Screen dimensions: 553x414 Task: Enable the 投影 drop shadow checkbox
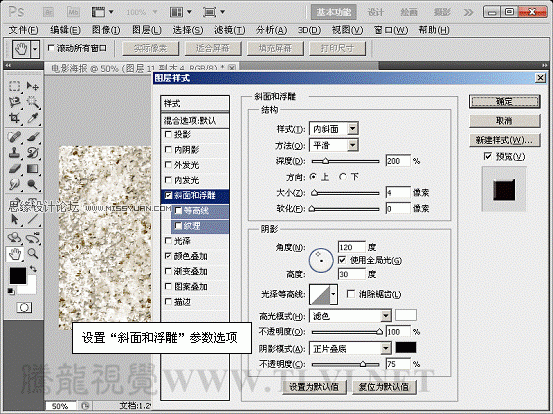pos(168,134)
